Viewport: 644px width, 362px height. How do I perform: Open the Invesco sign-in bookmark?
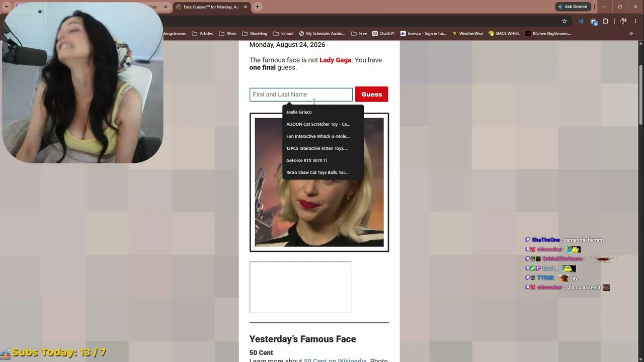point(423,34)
